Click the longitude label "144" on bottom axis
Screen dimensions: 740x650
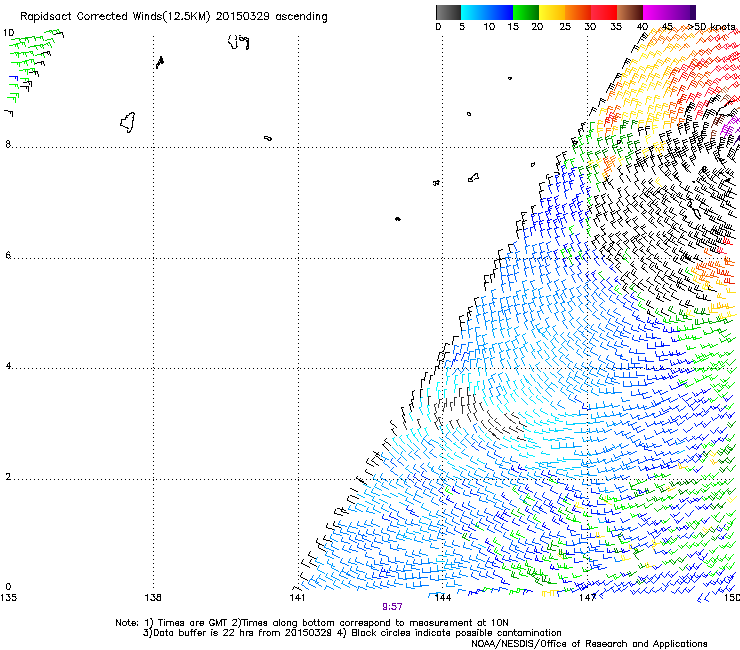443,598
